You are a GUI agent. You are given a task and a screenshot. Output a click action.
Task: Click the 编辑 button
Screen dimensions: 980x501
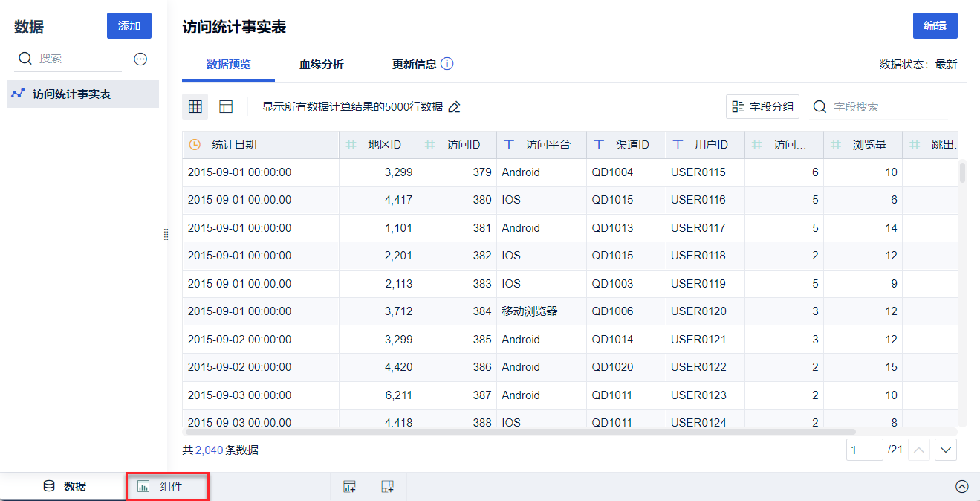click(x=935, y=25)
